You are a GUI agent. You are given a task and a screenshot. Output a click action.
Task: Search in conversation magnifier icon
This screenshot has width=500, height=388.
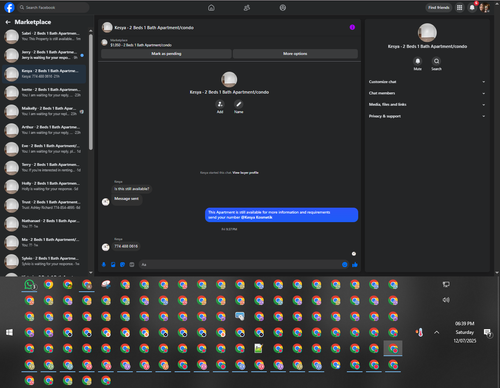coord(436,61)
